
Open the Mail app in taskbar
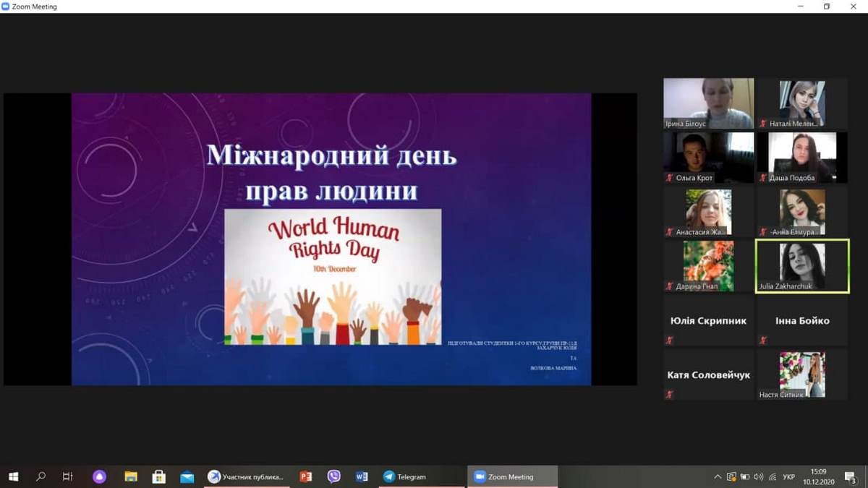tap(187, 476)
